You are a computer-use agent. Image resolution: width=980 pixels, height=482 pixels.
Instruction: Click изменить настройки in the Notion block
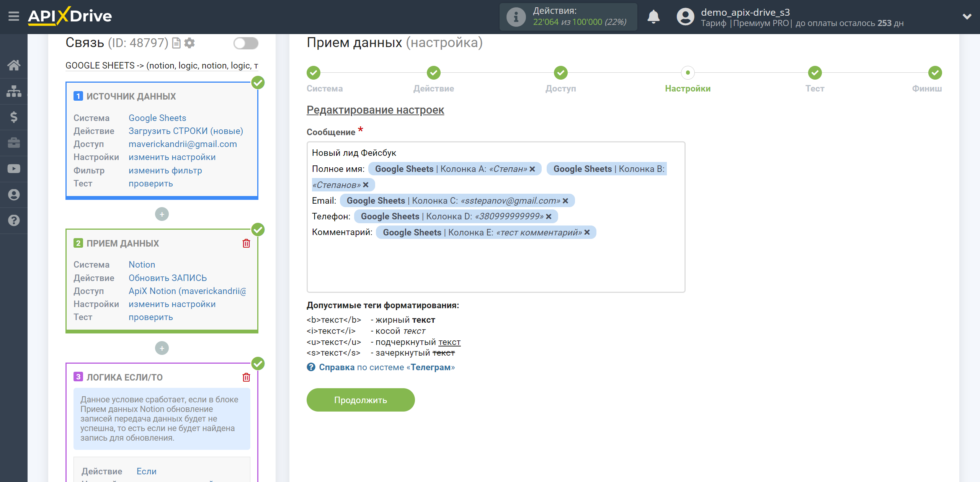click(x=172, y=304)
